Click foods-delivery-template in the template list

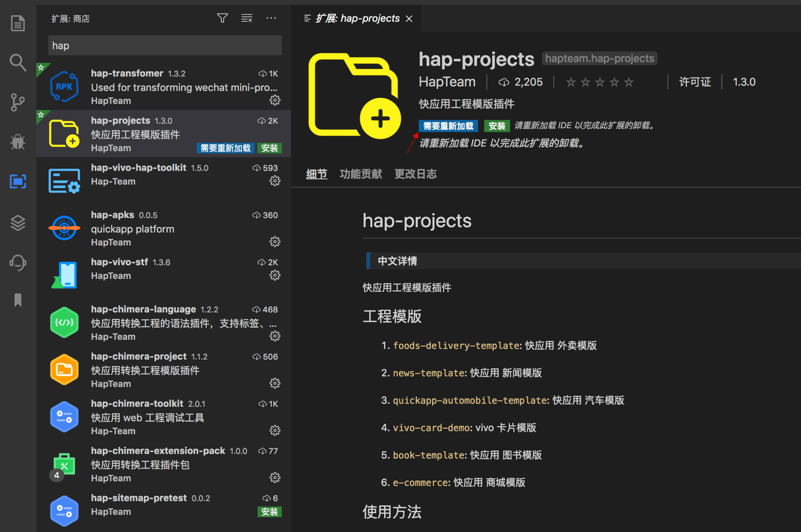point(455,346)
